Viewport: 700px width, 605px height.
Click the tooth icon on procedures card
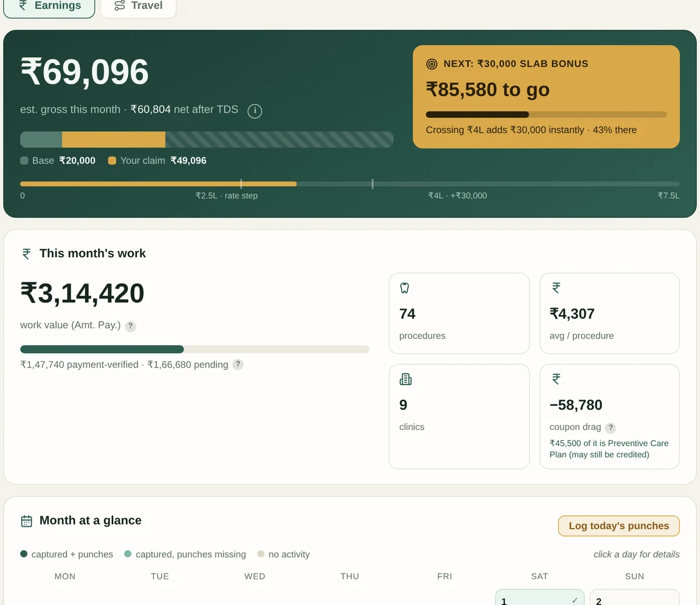405,288
